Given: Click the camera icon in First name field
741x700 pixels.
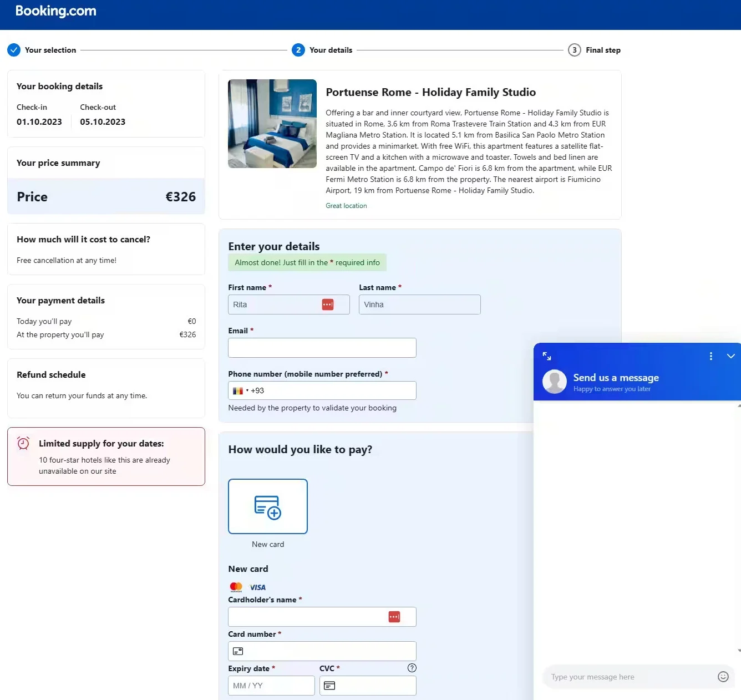Looking at the screenshot, I should pos(328,304).
